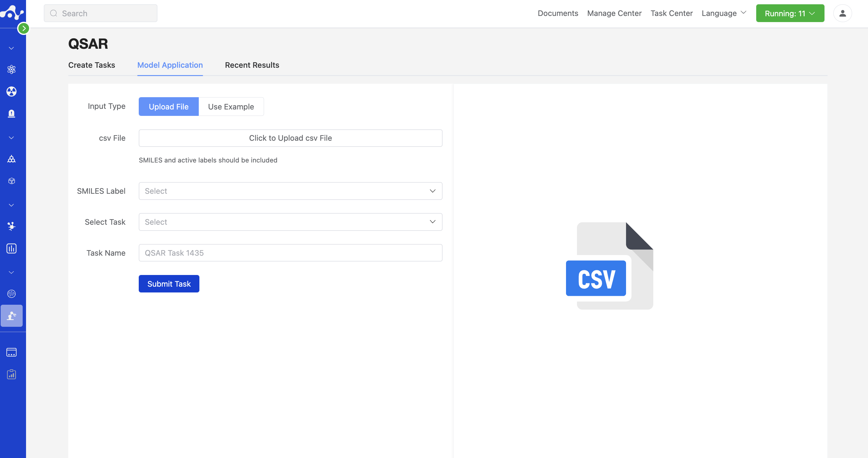This screenshot has height=458, width=868.
Task: Open the user profile avatar
Action: click(x=842, y=13)
